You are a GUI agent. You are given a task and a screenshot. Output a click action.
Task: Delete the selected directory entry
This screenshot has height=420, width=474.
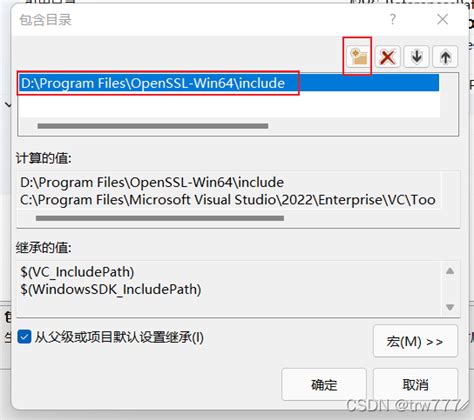387,57
